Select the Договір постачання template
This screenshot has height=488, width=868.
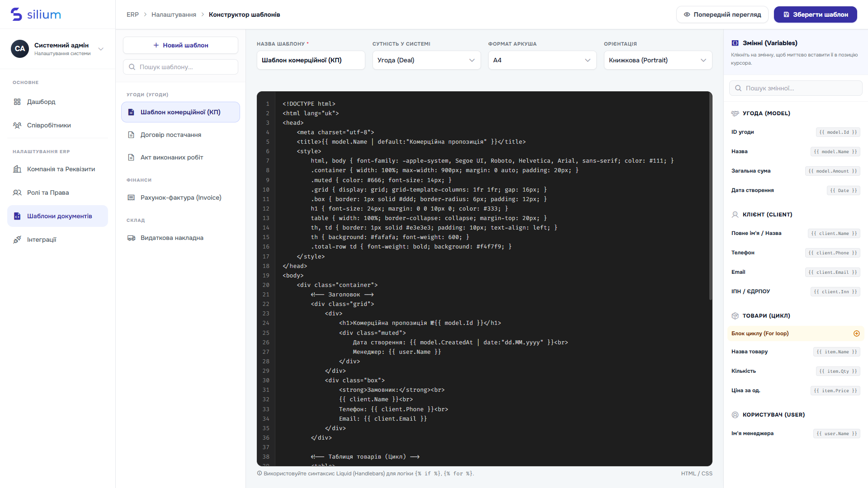click(180, 135)
